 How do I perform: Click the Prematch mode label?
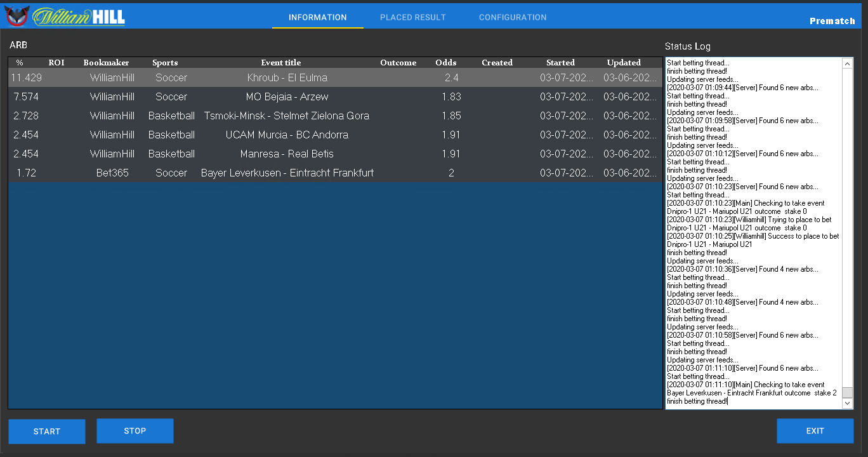pos(832,21)
